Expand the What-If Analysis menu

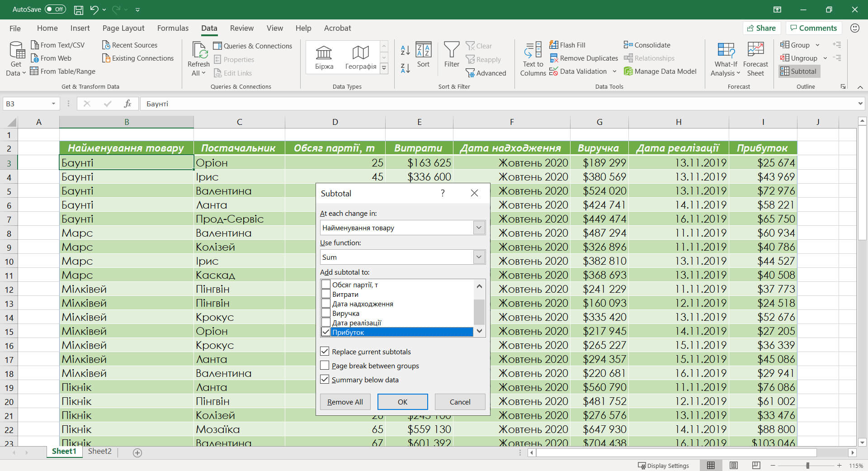point(726,59)
